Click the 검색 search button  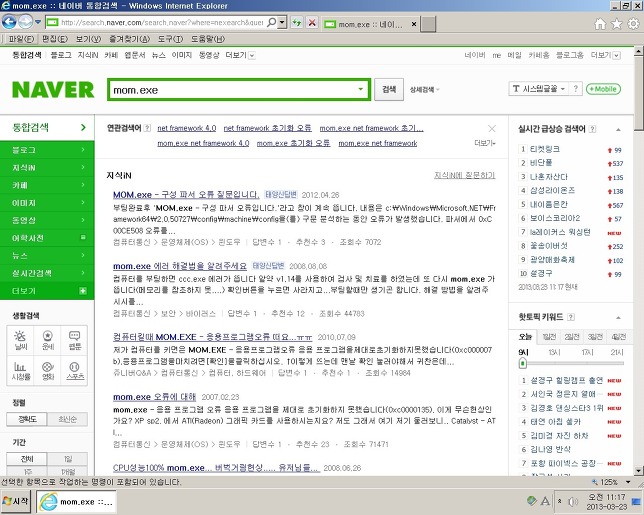click(x=389, y=89)
